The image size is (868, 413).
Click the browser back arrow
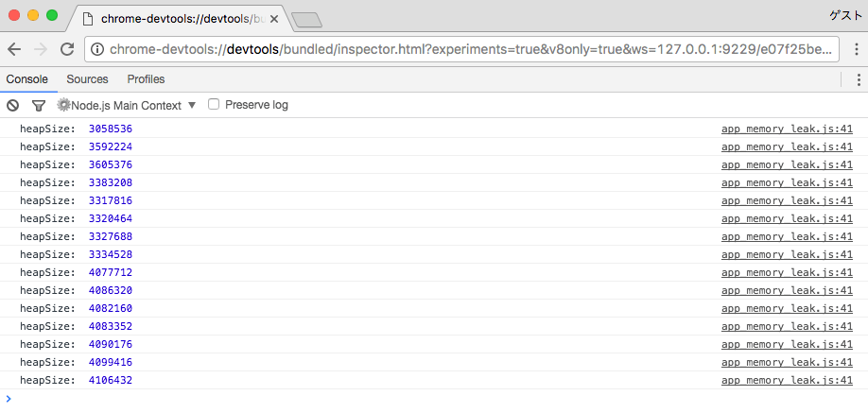coord(14,49)
